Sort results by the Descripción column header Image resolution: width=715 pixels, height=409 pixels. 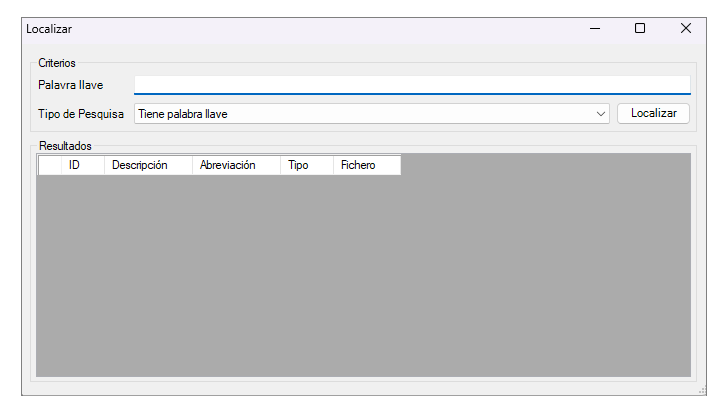(x=149, y=165)
